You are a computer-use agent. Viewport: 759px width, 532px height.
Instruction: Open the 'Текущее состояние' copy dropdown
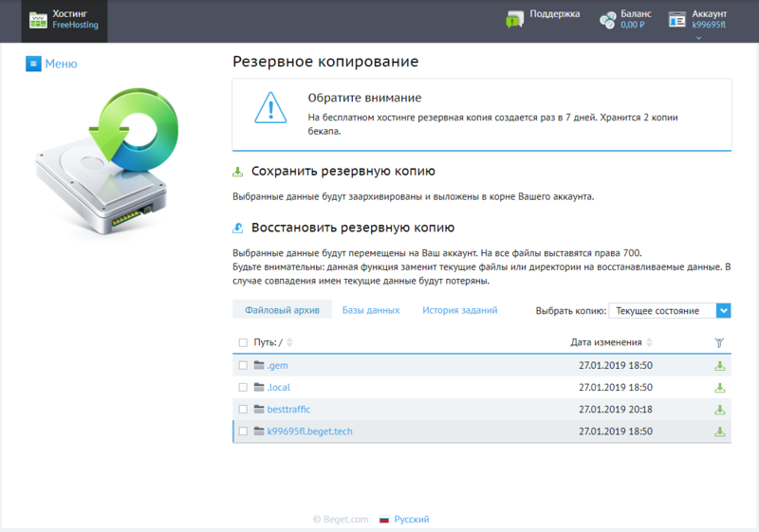(x=670, y=310)
